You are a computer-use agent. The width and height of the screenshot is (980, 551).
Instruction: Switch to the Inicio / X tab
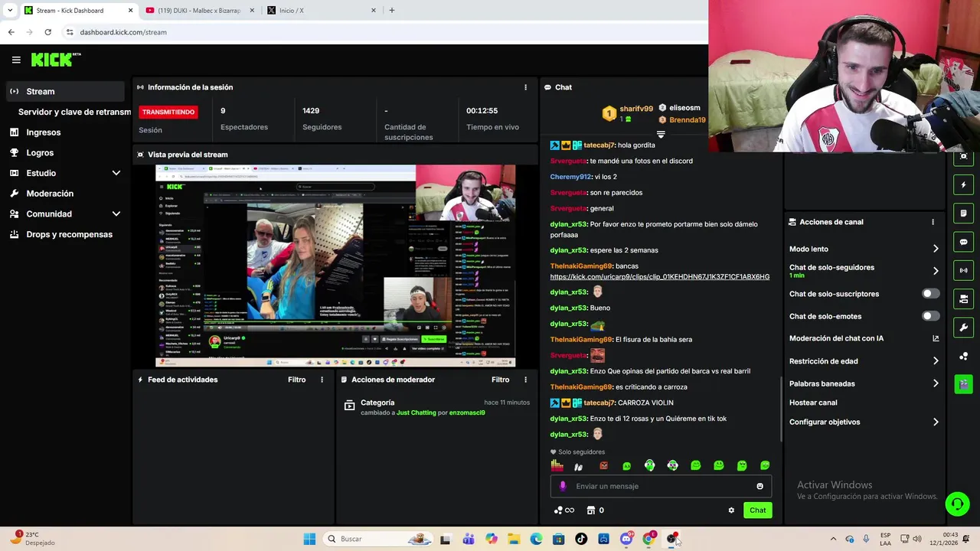click(322, 11)
